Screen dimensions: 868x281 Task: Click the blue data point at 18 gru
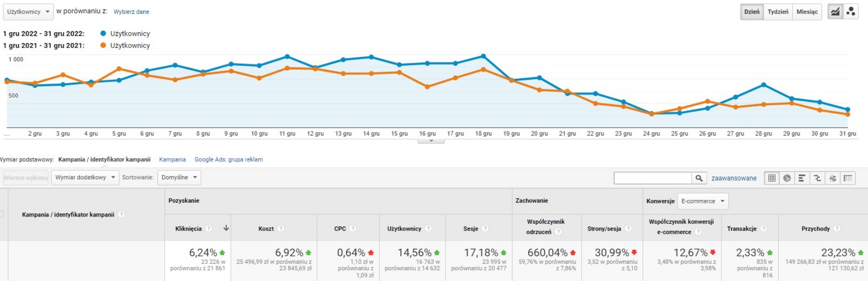[x=483, y=56]
